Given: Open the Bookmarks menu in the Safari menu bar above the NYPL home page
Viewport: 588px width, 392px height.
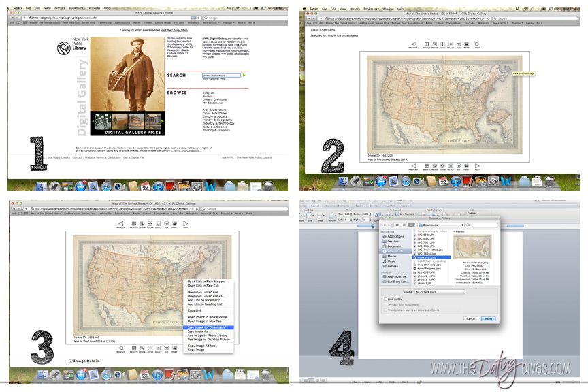Looking at the screenshot, I should coord(77,8).
